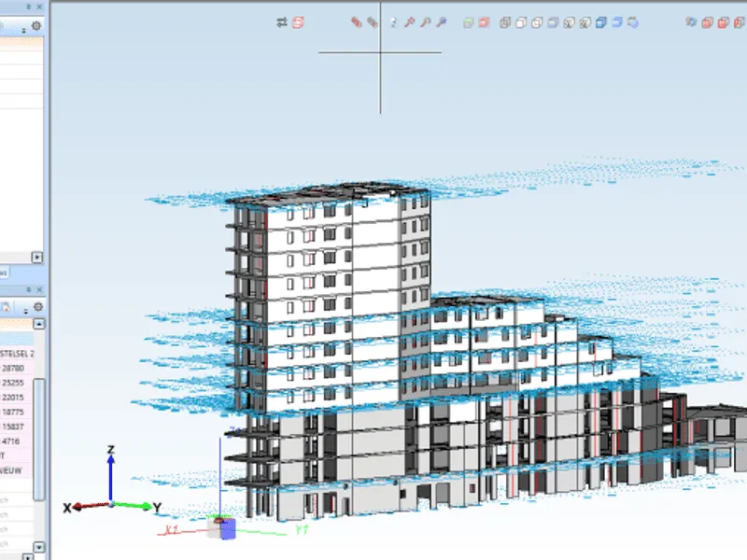Click the swap arrows icon in the top toolbar
This screenshot has width=747, height=560.
click(x=282, y=22)
